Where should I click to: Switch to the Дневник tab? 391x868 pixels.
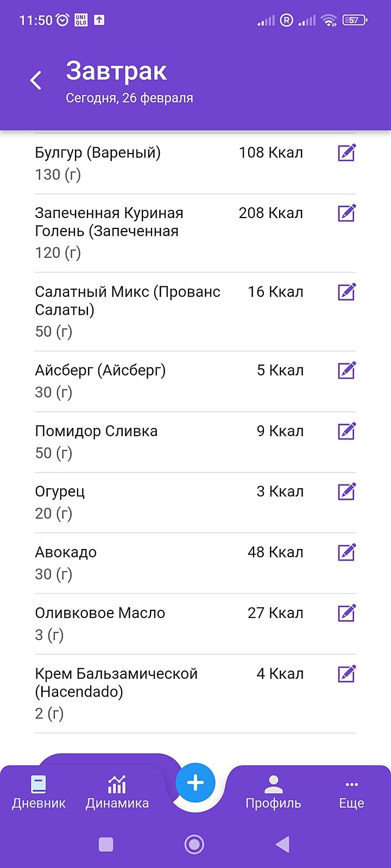[39, 793]
